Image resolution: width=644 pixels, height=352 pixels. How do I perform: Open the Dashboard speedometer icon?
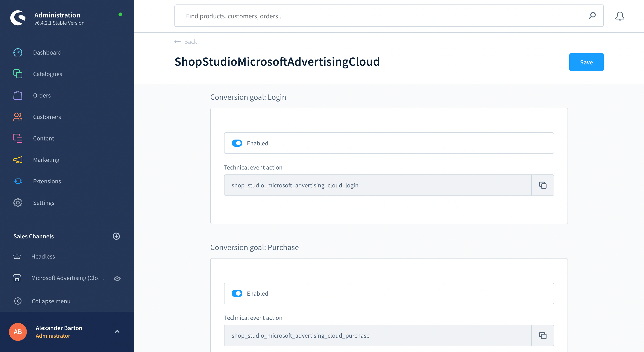tap(18, 53)
